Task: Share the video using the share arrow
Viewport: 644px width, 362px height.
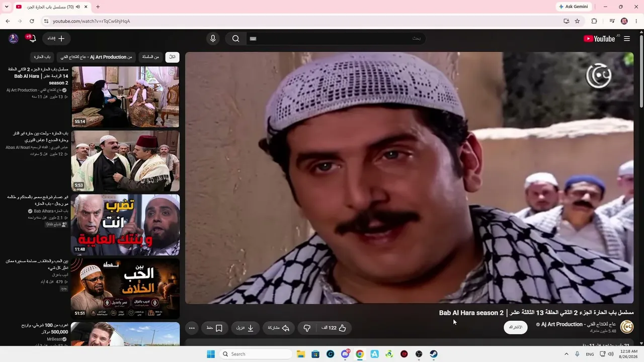Action: click(279, 328)
